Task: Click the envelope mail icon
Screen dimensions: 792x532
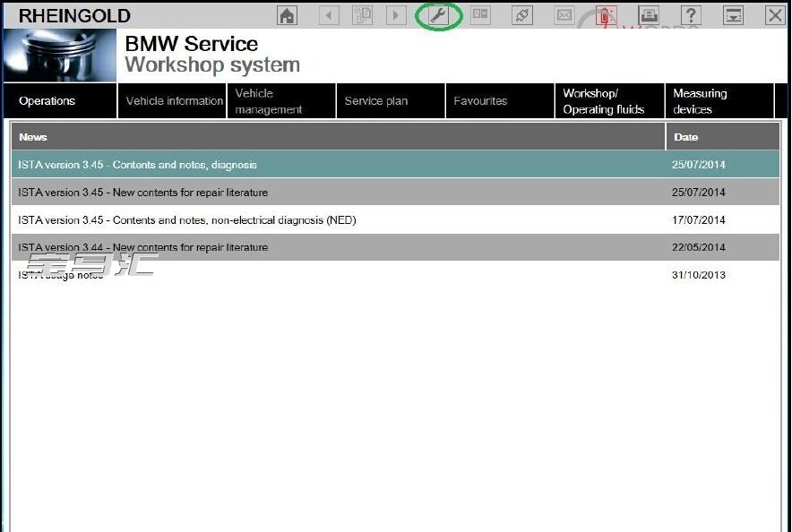Action: [x=564, y=15]
